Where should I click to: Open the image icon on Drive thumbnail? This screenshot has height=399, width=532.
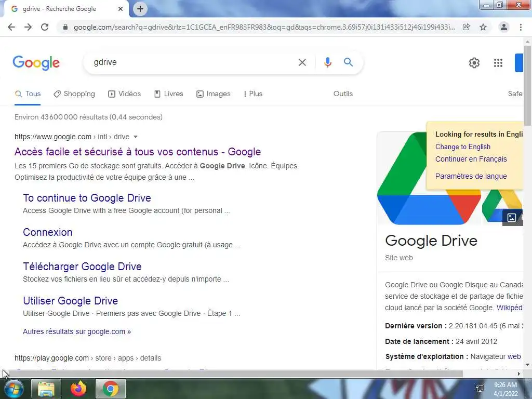(512, 218)
